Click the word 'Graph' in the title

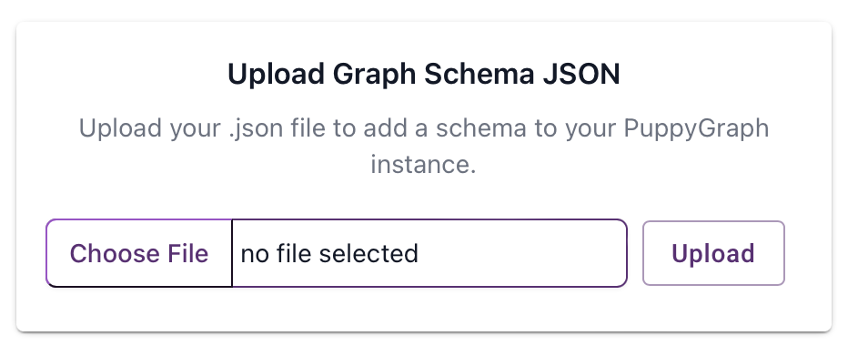pyautogui.click(x=375, y=74)
